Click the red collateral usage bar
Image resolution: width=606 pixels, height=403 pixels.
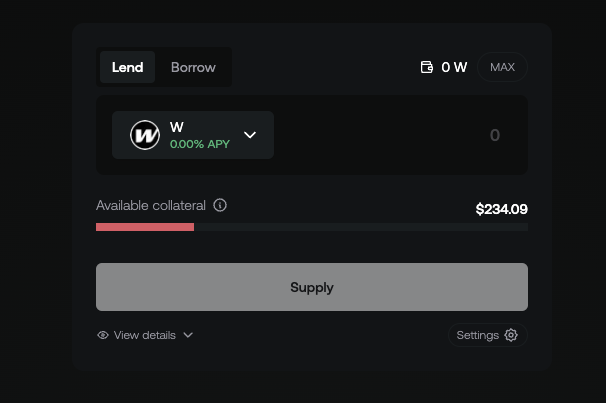point(145,227)
